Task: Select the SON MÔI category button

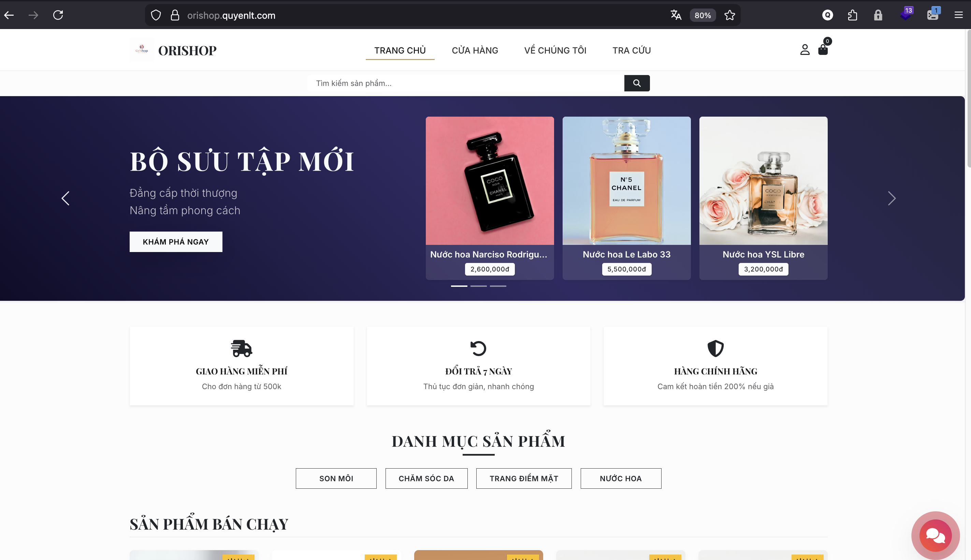Action: coord(336,478)
